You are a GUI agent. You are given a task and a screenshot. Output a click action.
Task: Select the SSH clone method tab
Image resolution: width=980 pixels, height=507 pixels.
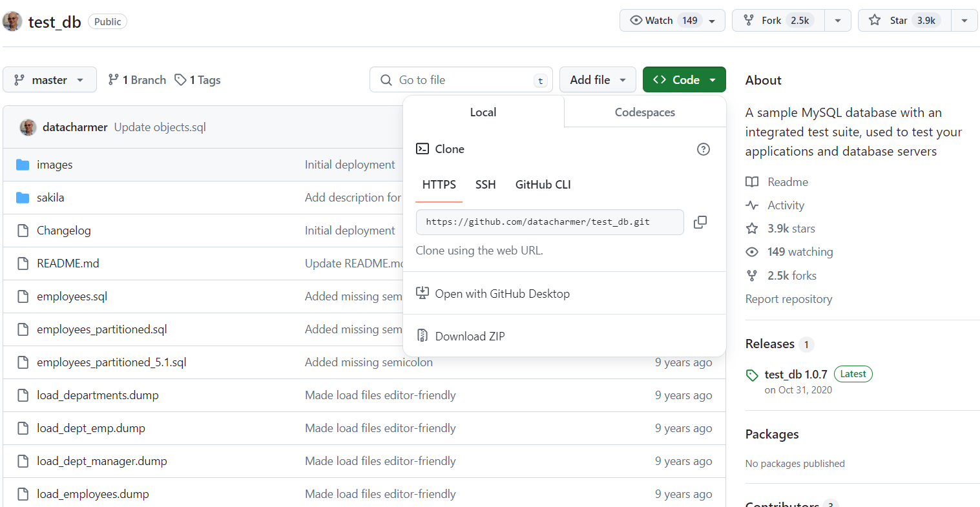[486, 185]
